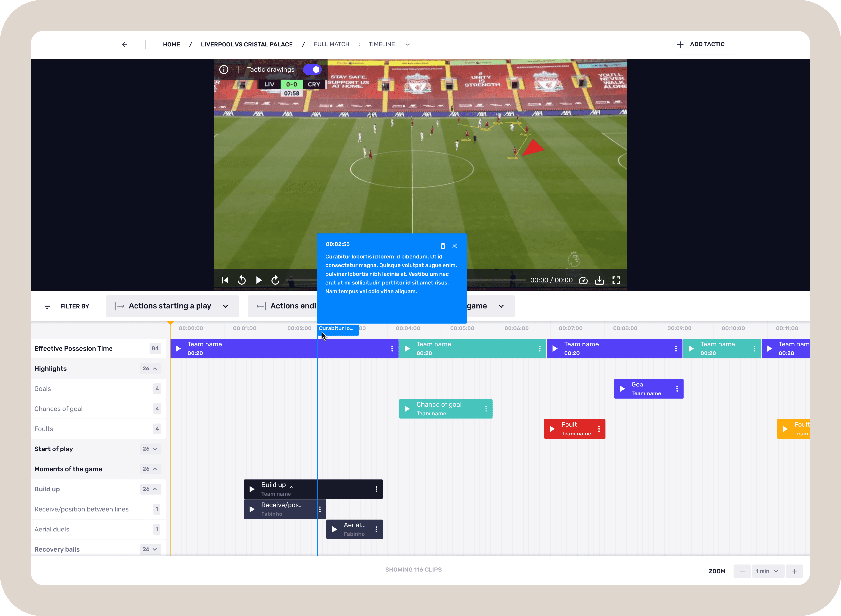Open the info icon on video overlay

coord(224,69)
